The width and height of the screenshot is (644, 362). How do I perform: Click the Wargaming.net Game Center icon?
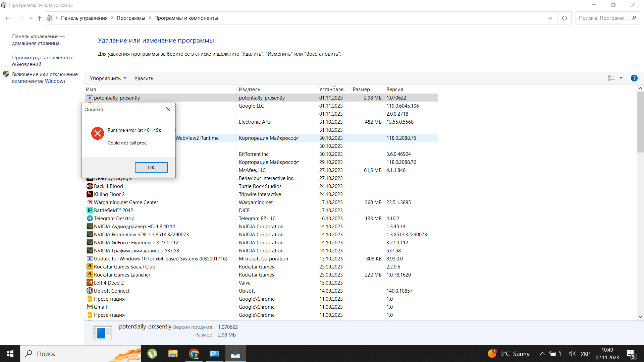click(x=90, y=202)
